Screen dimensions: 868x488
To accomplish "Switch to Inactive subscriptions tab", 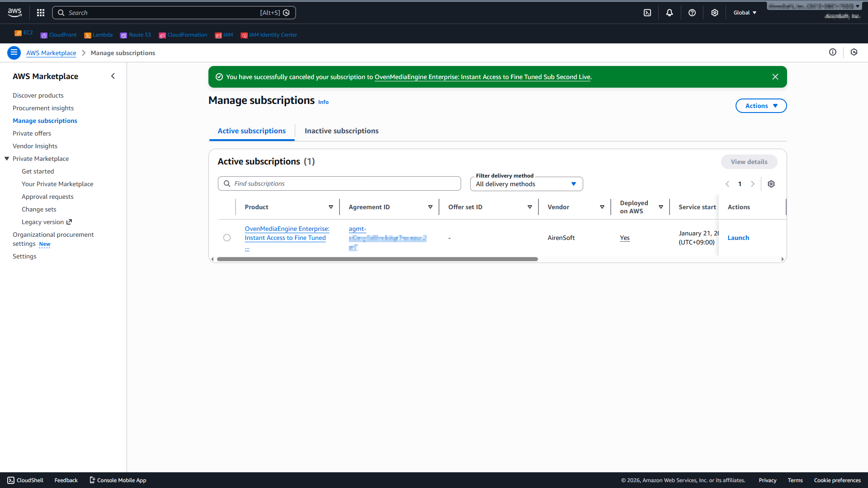I will 341,131.
